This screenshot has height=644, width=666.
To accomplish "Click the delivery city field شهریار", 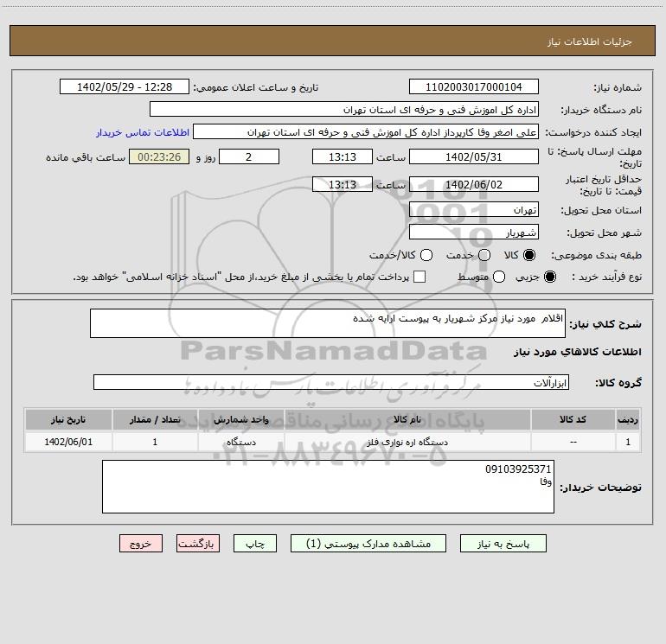I will coord(474,232).
